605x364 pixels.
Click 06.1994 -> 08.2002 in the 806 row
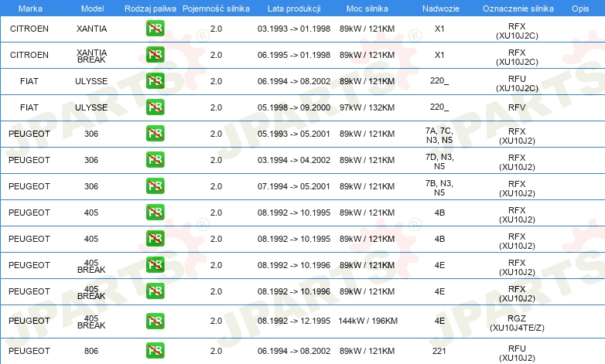click(x=294, y=351)
